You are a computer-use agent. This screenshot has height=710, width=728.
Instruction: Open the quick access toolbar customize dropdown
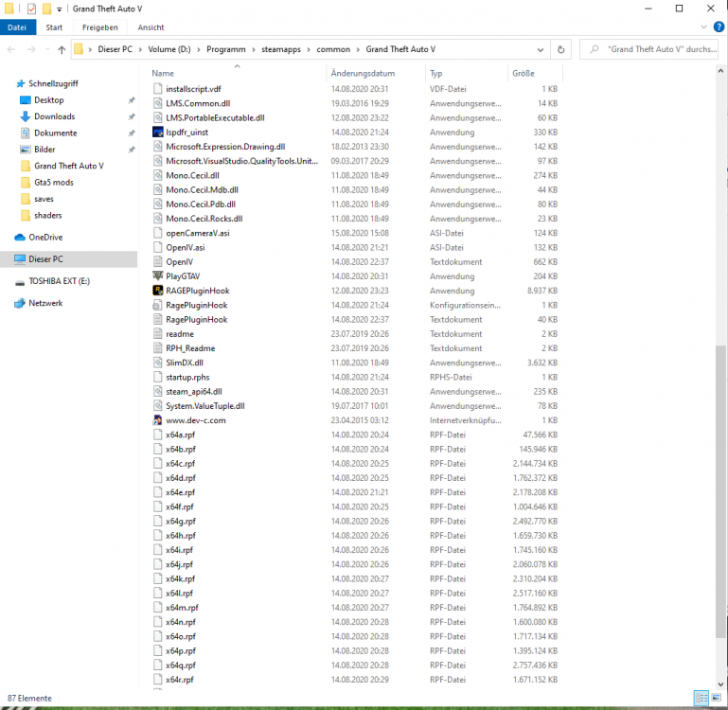60,9
